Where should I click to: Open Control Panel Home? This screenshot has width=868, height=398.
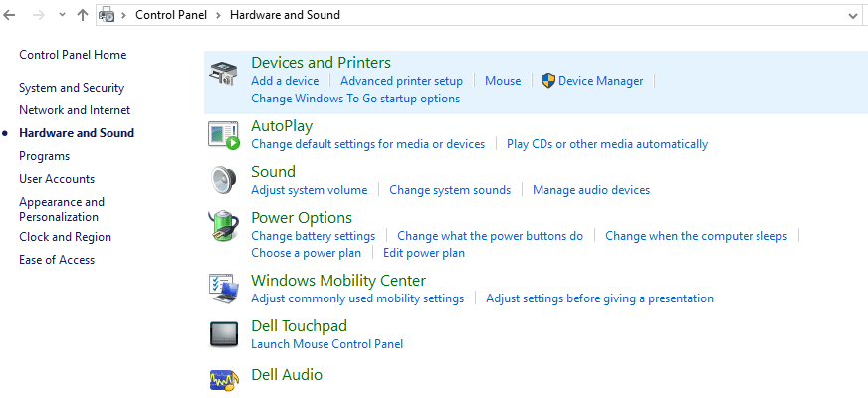click(x=73, y=55)
